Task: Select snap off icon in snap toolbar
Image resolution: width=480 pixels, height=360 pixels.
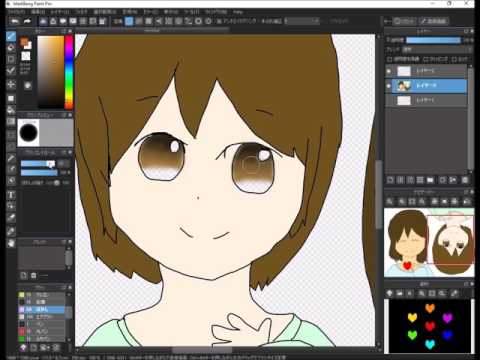Action: (129, 21)
